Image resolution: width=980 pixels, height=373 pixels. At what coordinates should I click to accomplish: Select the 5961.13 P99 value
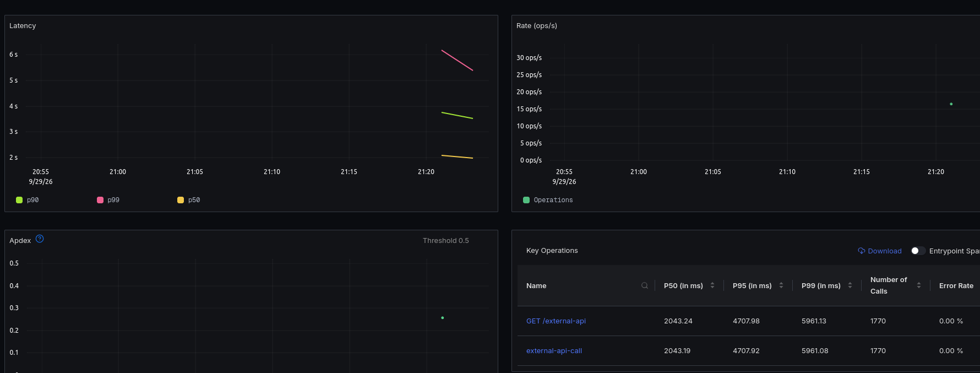(814, 321)
